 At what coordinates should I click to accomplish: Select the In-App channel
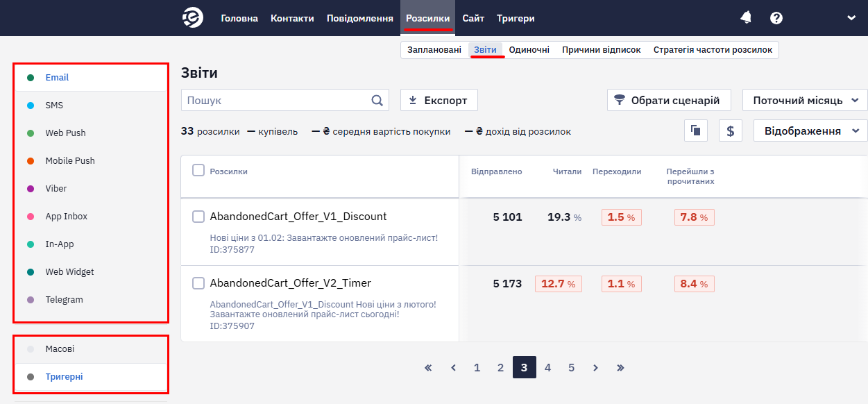coord(91,244)
